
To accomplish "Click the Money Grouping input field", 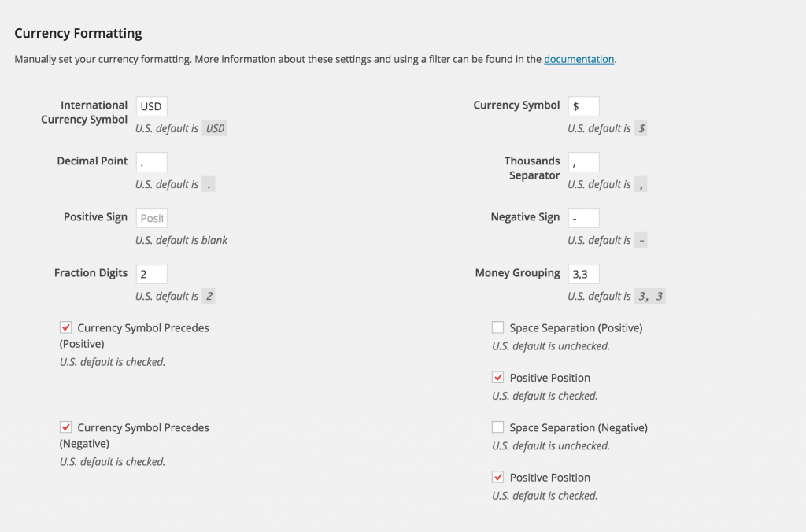I will point(583,274).
